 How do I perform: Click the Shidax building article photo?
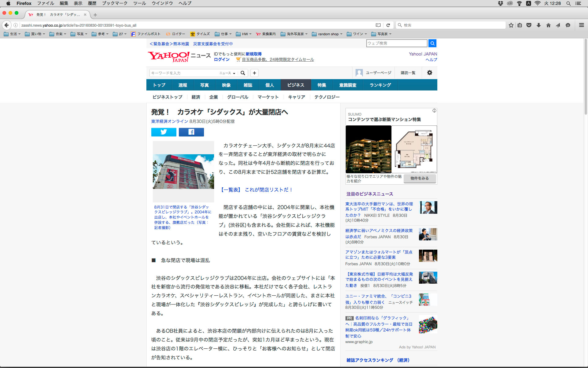click(x=183, y=171)
